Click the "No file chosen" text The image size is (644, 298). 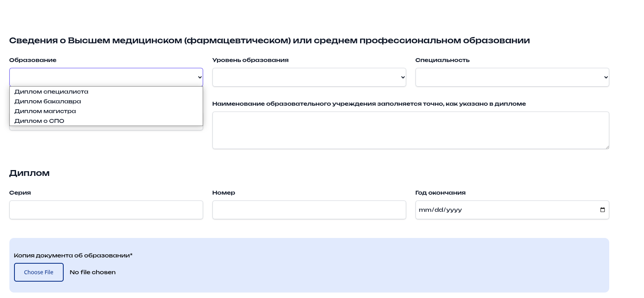pos(93,272)
